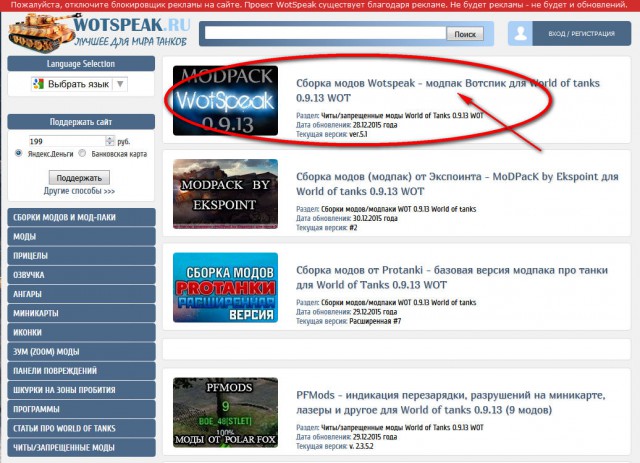640x463 pixels.
Task: Open the ИКОНКИ menu section
Action: tap(81, 332)
